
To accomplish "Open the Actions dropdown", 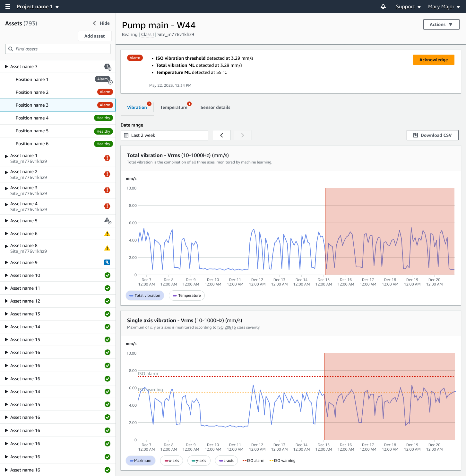I will tap(441, 24).
